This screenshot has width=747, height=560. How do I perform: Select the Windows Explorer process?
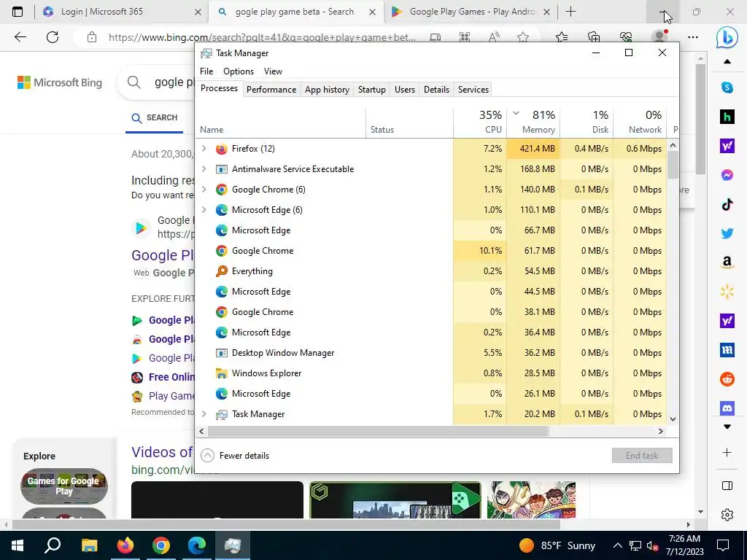(431, 373)
